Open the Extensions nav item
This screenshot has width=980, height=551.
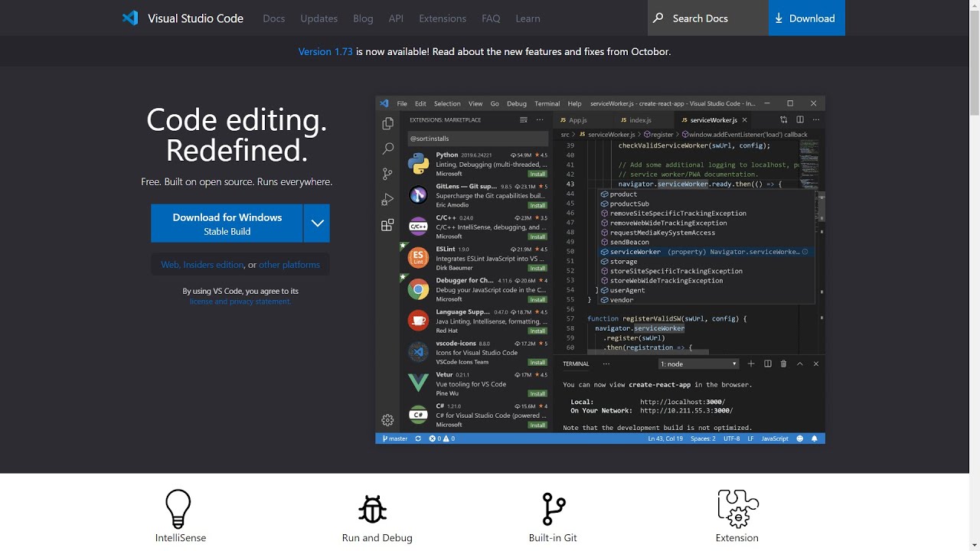click(443, 18)
